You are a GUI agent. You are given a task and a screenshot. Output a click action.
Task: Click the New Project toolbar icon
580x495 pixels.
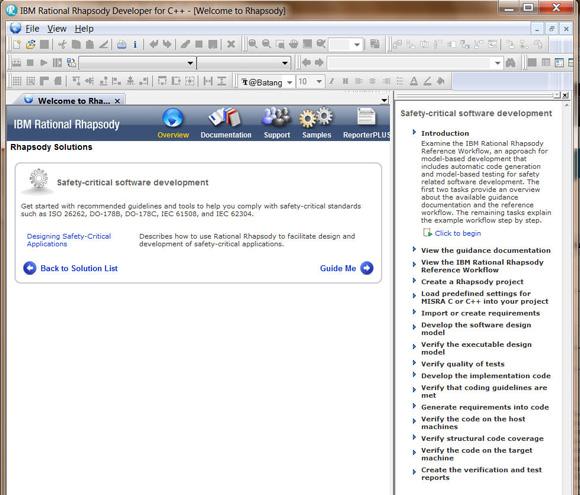[17, 44]
